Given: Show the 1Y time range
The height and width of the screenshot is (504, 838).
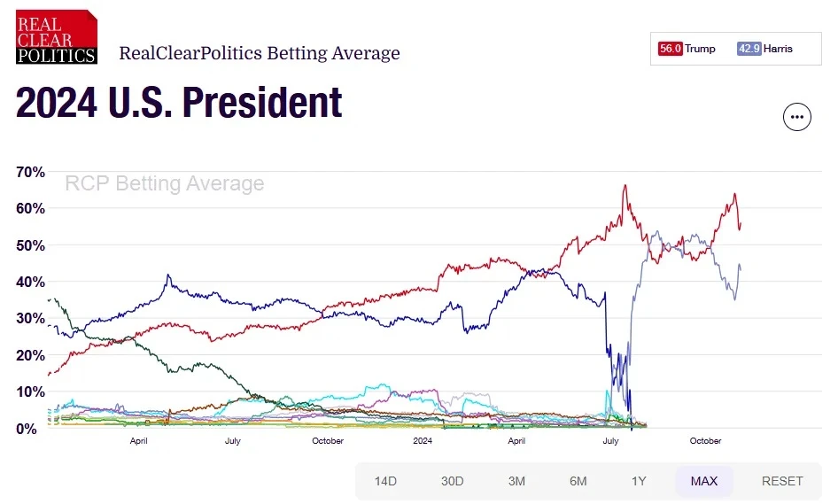Looking at the screenshot, I should [x=639, y=481].
